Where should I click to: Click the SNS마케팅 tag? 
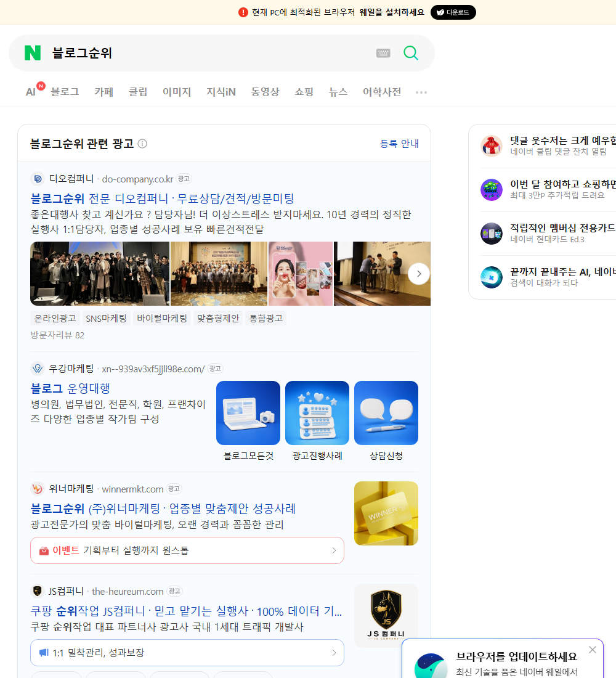point(106,318)
